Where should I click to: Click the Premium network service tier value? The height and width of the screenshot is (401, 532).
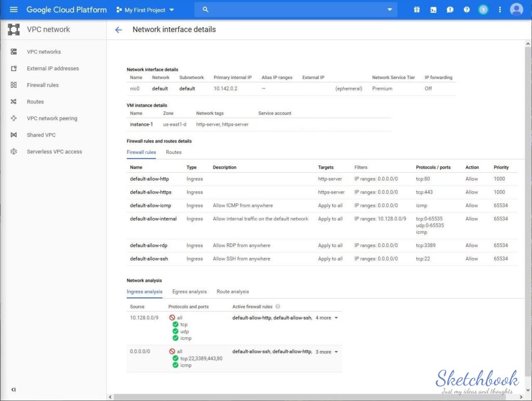(382, 88)
